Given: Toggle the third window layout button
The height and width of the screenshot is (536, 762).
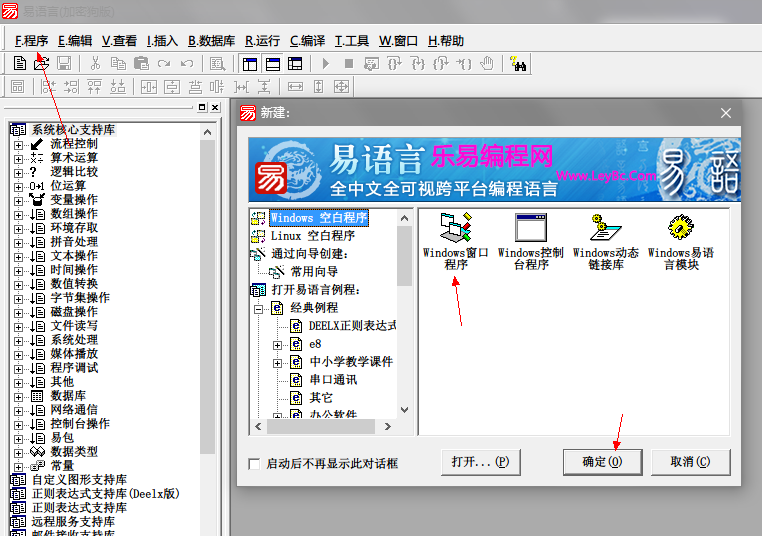Looking at the screenshot, I should (295, 64).
